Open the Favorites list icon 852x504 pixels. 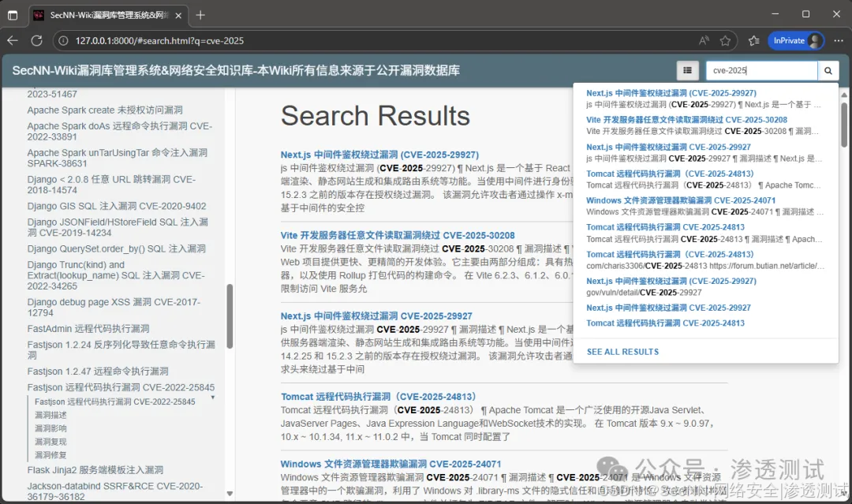pyautogui.click(x=753, y=41)
